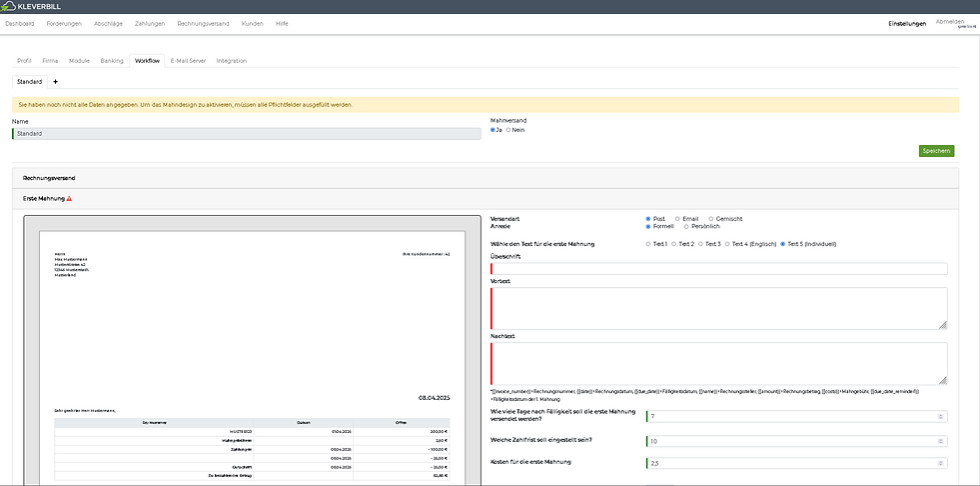
Task: Click the Abmelden link
Action: [x=950, y=22]
